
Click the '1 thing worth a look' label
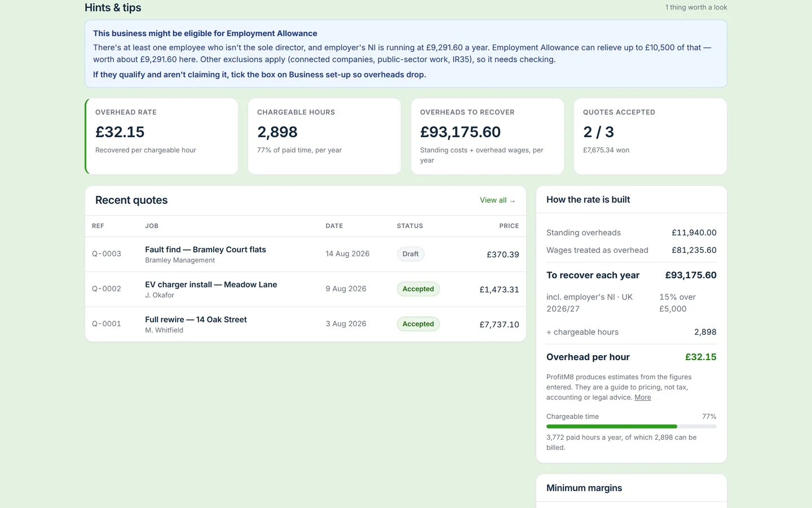[x=696, y=7]
